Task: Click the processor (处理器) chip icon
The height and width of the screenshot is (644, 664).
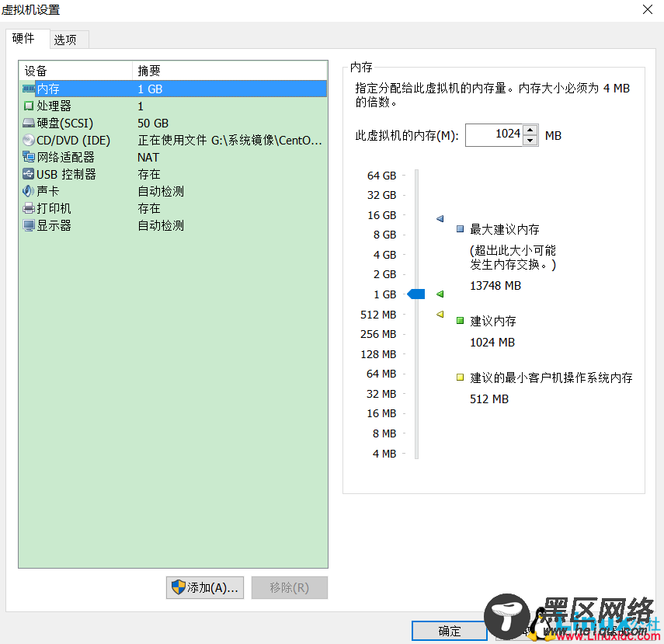Action: [29, 106]
